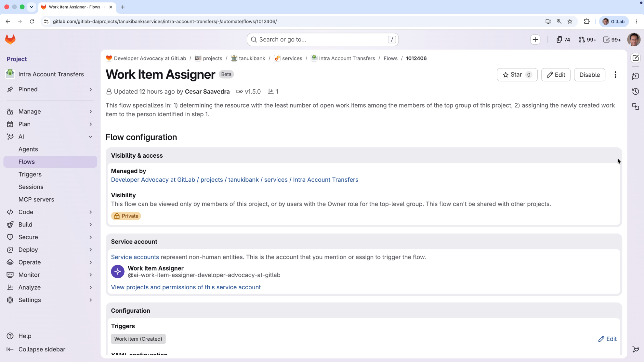Screen dimensions: 644x362
Task: Bookmark this page with star icon
Action: [570, 22]
